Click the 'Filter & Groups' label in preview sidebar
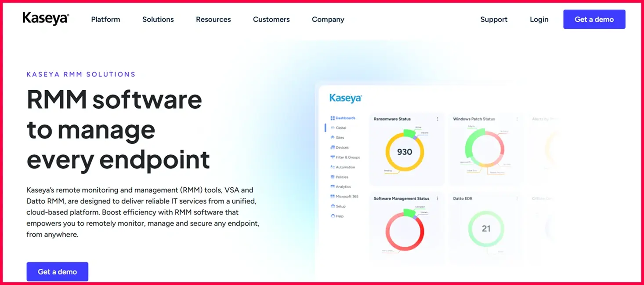 [x=348, y=157]
